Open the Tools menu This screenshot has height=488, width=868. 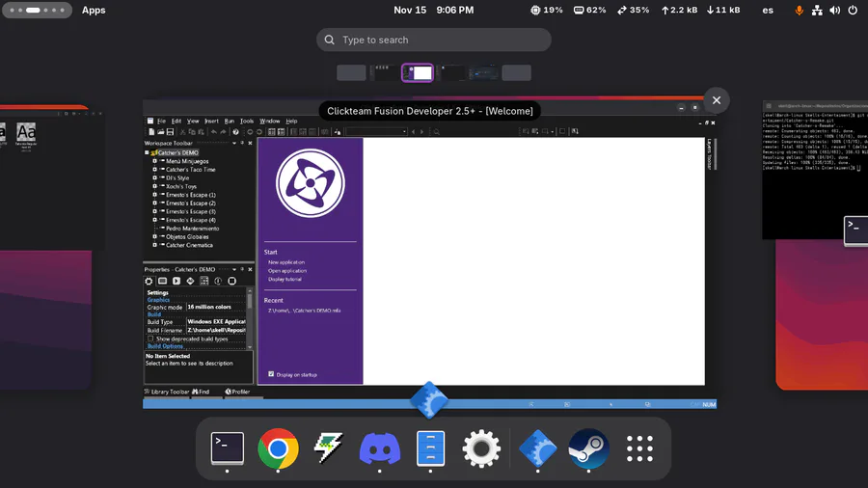click(247, 122)
